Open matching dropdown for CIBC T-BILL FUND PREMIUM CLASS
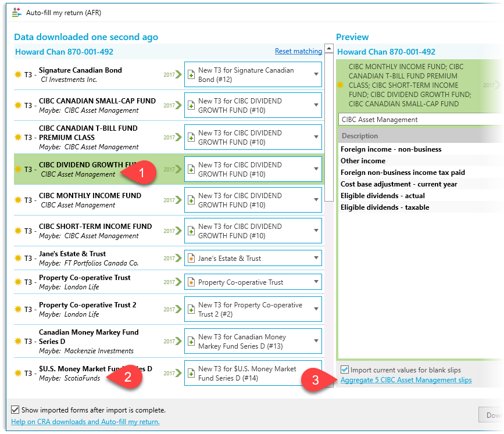The width and height of the screenshot is (504, 434). pyautogui.click(x=253, y=137)
